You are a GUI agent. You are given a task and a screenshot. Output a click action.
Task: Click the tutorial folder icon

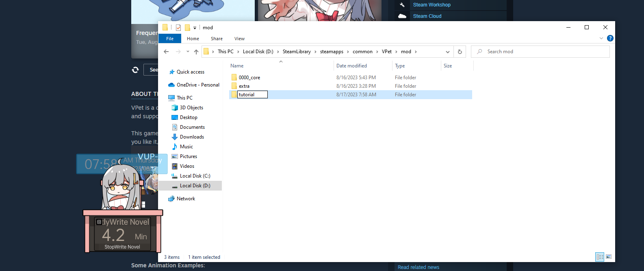point(234,94)
